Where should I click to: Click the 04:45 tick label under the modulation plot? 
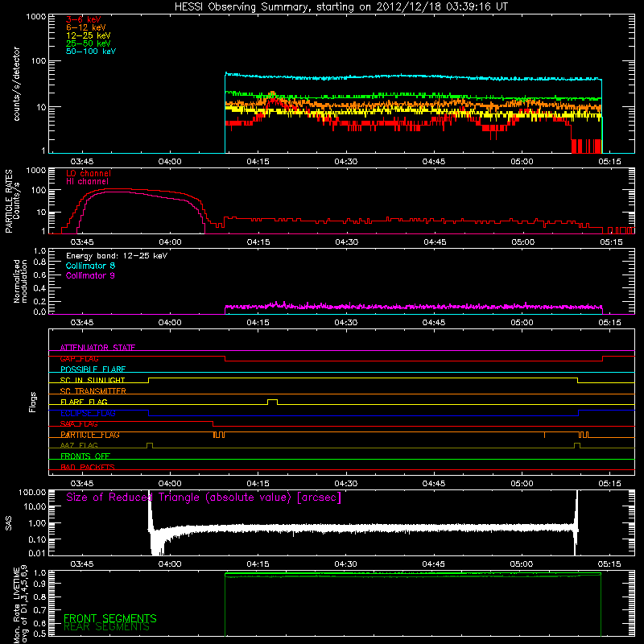(x=434, y=323)
